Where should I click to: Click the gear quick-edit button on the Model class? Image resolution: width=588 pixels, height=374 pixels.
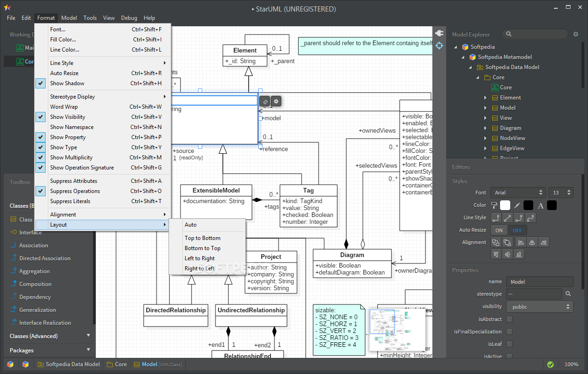276,101
